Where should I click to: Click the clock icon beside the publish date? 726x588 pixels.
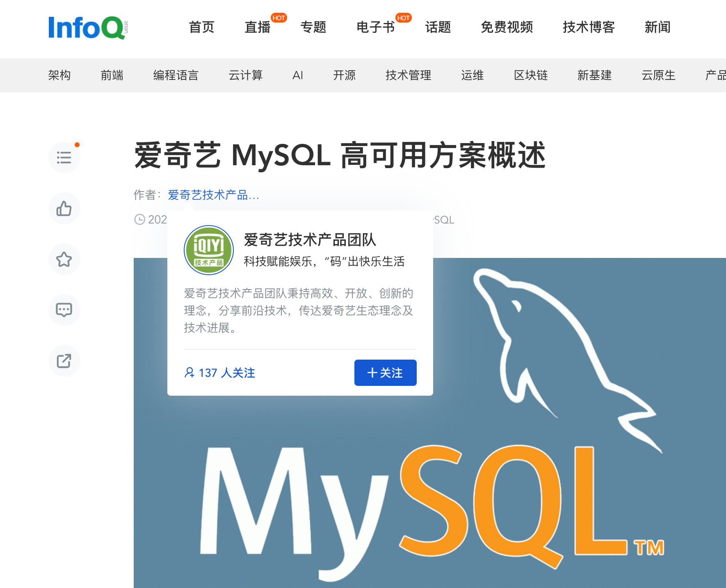pyautogui.click(x=140, y=220)
